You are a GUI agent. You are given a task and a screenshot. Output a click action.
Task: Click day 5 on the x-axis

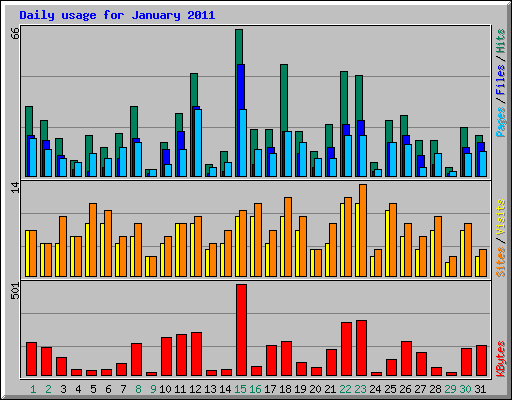(x=93, y=389)
